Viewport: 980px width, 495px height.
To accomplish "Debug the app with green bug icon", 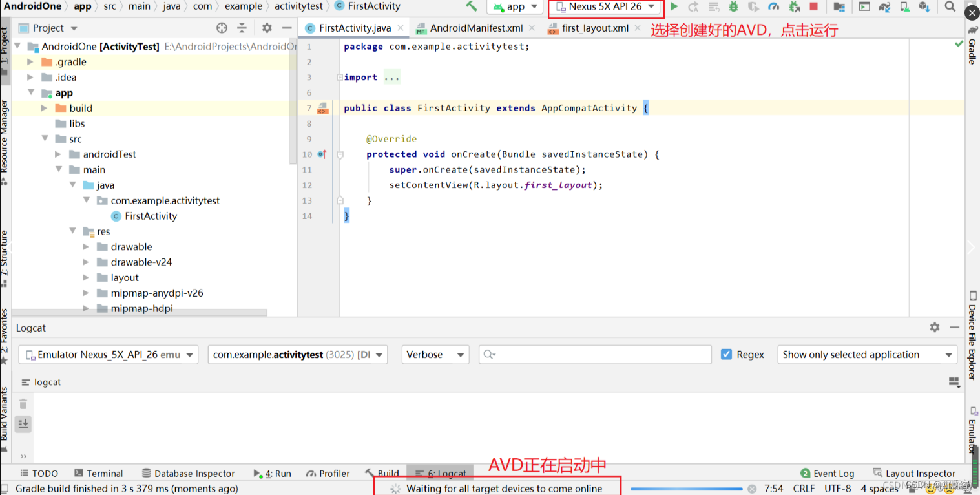I will [733, 6].
